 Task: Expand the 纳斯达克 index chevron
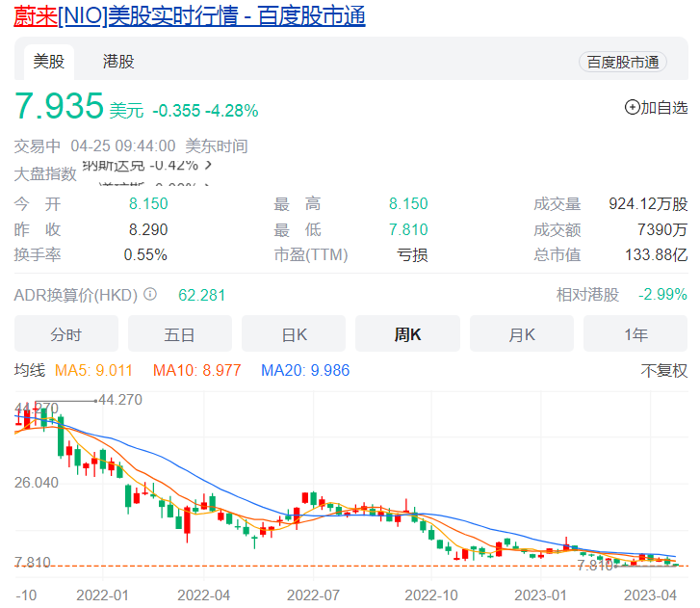point(208,166)
